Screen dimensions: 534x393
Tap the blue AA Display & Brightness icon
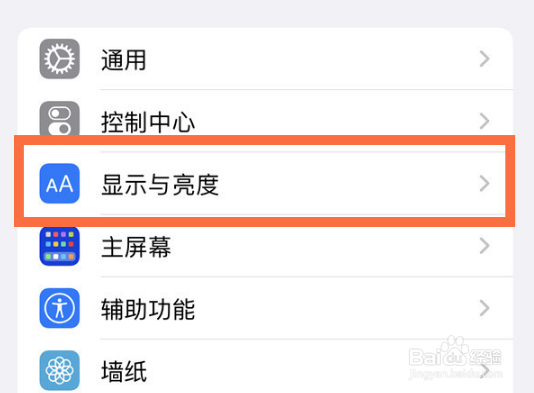coord(60,184)
